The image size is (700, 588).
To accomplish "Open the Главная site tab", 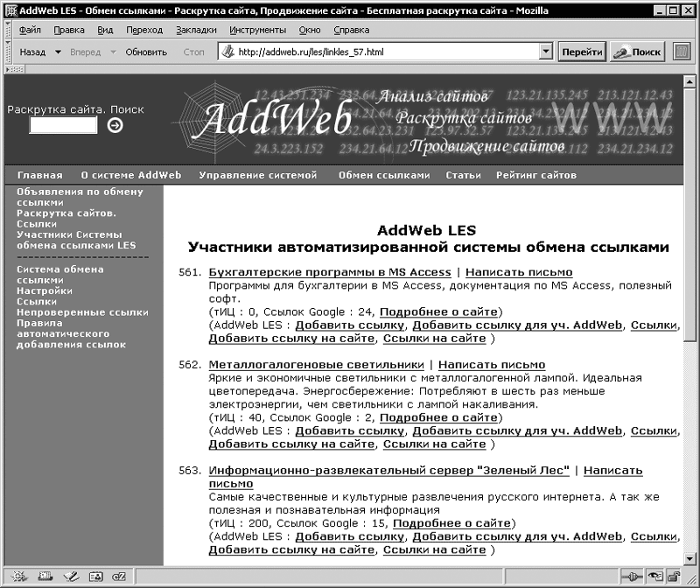I will tap(39, 176).
